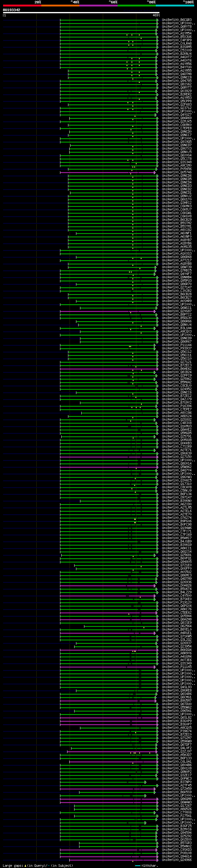Image resolution: width=197 pixels, height=868 pixels.
Task: Select the UniRef100_C4R3X8 label
Action: click(177, 423)
